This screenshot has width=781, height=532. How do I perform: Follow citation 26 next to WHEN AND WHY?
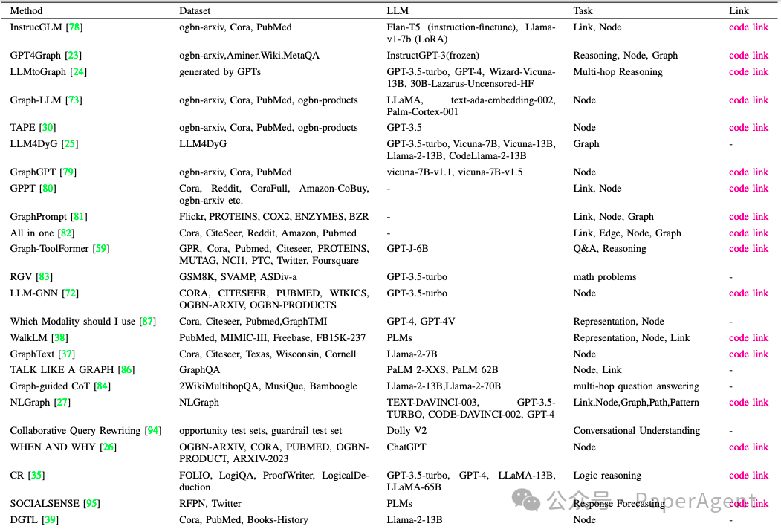click(x=108, y=447)
